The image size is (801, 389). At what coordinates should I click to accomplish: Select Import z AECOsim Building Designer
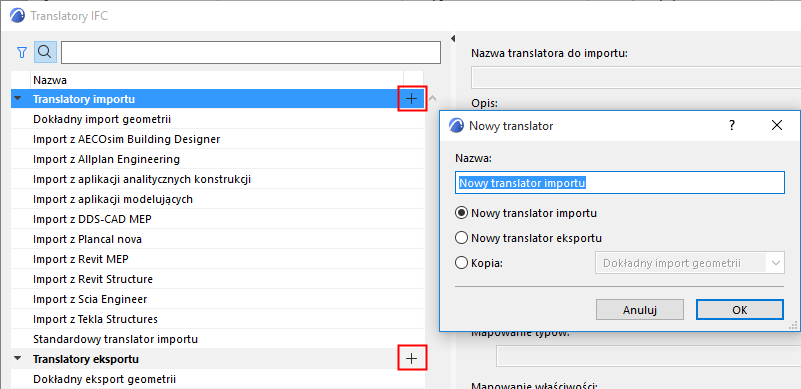pyautogui.click(x=217, y=139)
